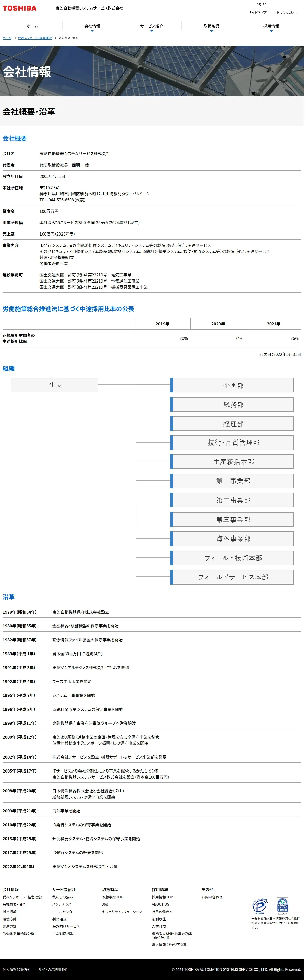Image resolution: width=305 pixels, height=980 pixels.
Task: Open footer link 労働派遣業情報公開
Action: click(x=18, y=934)
